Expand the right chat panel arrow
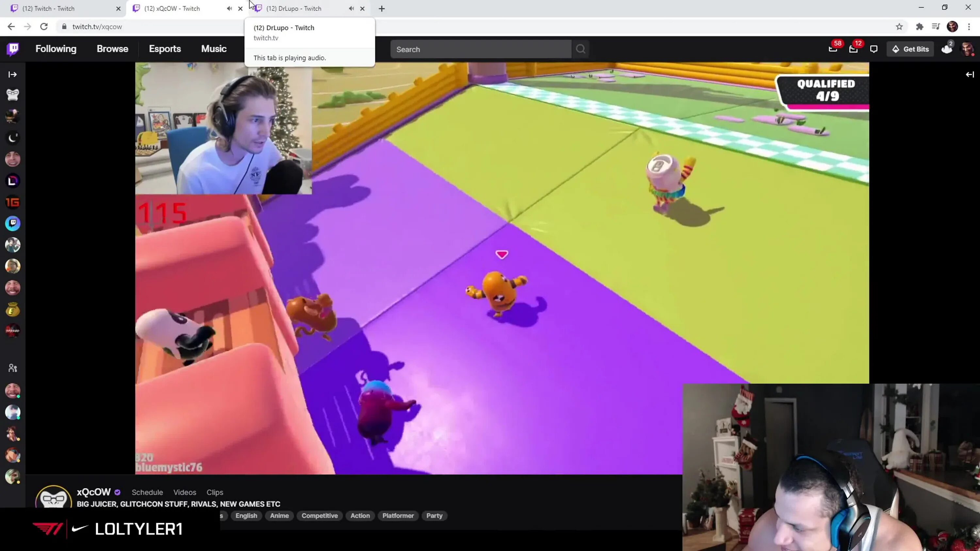 pos(970,74)
